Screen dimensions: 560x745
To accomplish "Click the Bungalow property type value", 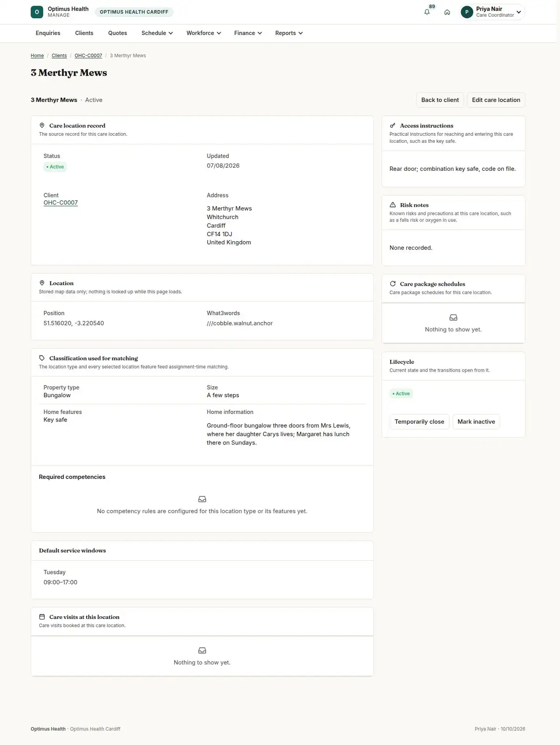I will [x=57, y=395].
